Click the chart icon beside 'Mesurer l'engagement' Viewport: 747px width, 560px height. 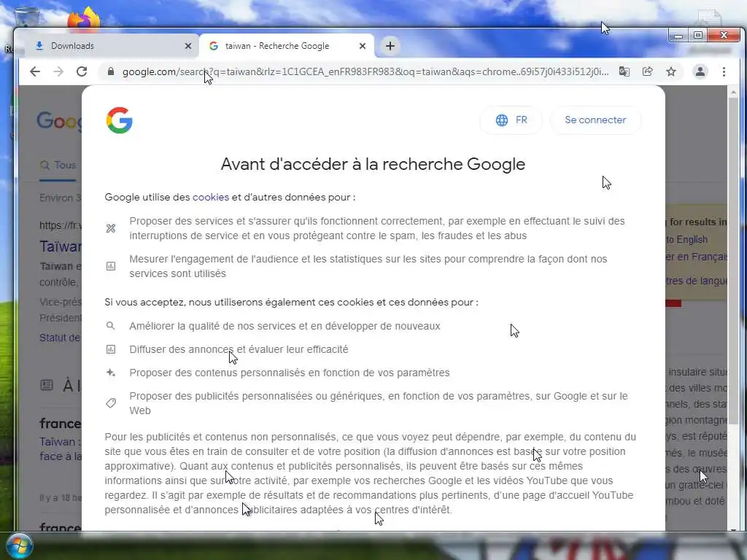(111, 266)
